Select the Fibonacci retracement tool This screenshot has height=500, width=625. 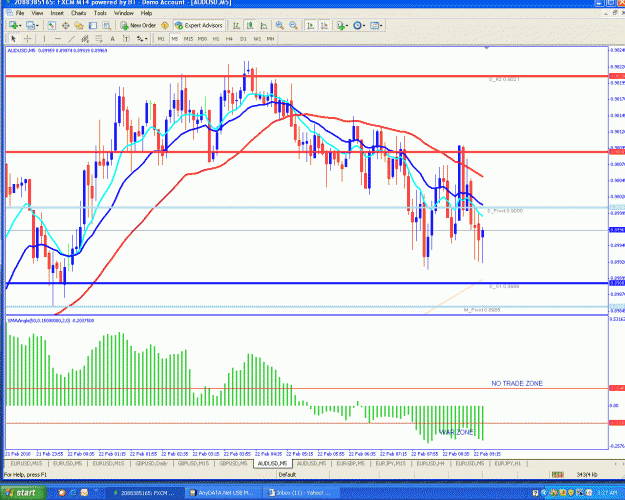[x=98, y=39]
